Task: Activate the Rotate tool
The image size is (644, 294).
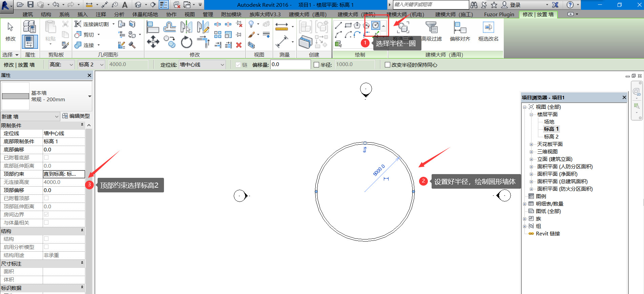Action: pyautogui.click(x=186, y=42)
